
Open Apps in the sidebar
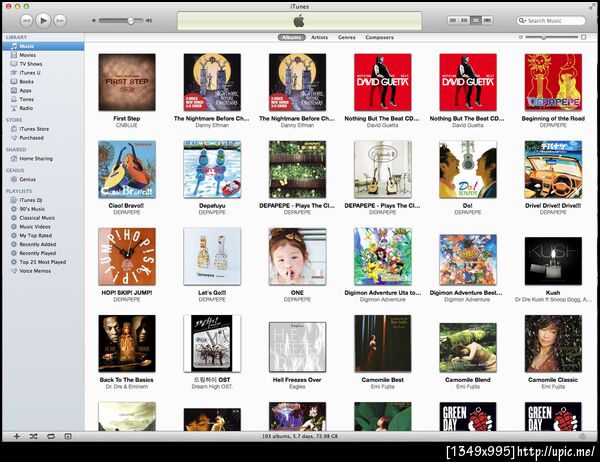coord(43,90)
